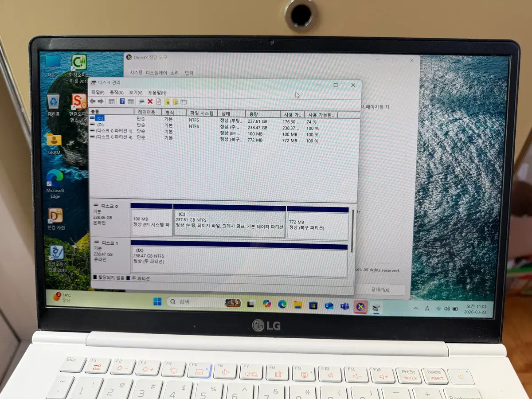Sort by 형식 column header
The image size is (532, 399).
(x=173, y=113)
